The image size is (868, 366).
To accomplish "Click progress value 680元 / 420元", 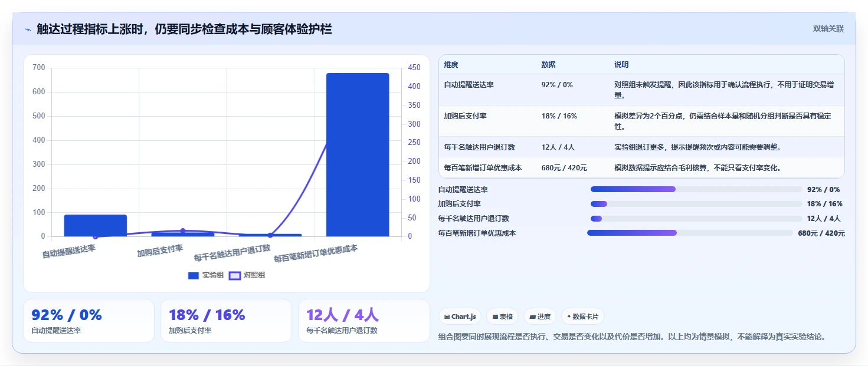I will click(821, 233).
